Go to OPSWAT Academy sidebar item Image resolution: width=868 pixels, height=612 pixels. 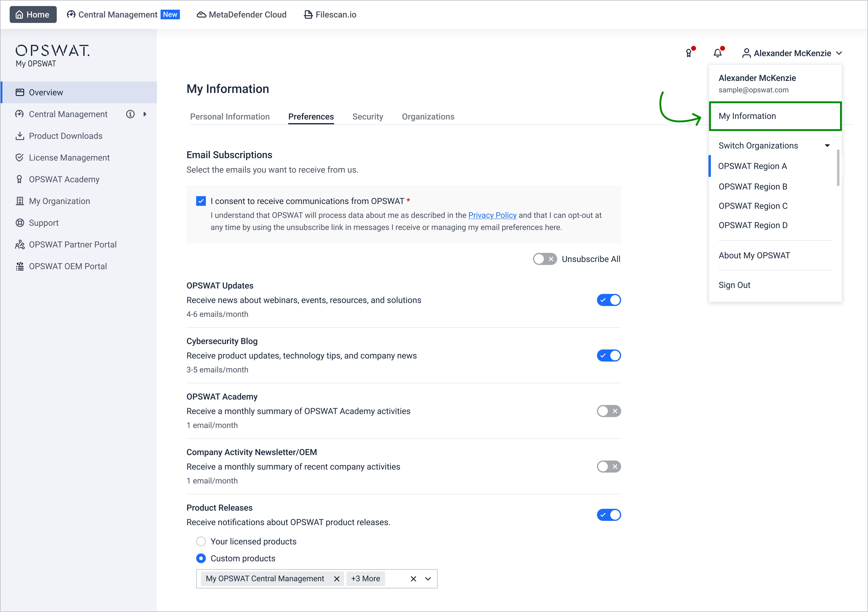point(64,179)
